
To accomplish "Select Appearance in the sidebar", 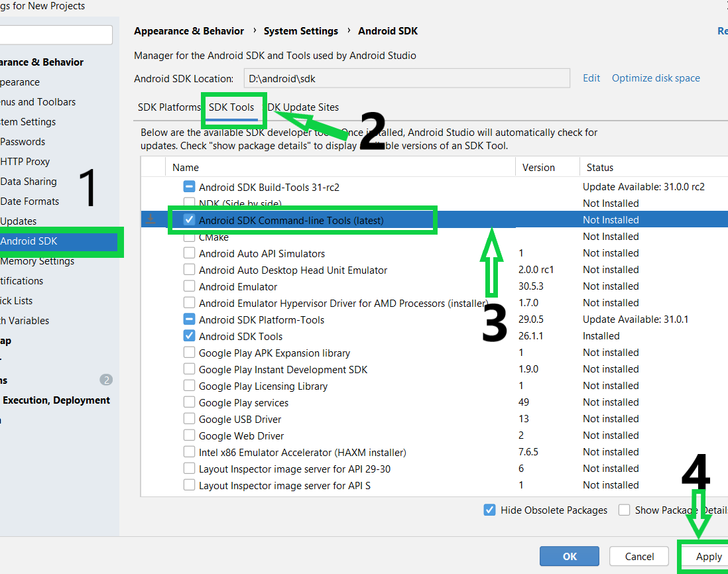I will click(20, 82).
